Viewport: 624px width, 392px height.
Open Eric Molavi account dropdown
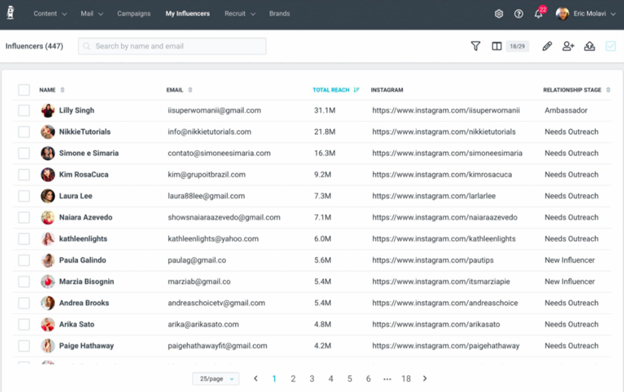click(595, 14)
